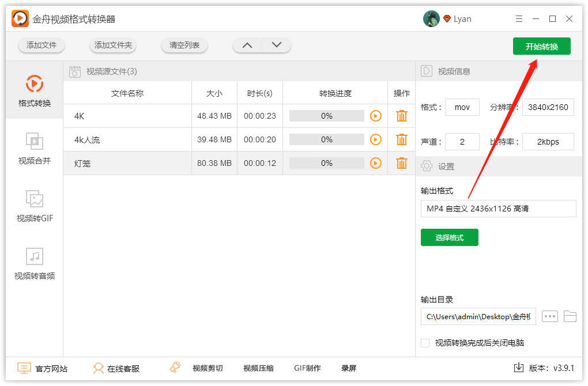Click the resolution value 3840x2160
Image resolution: width=588 pixels, height=386 pixels.
click(548, 107)
